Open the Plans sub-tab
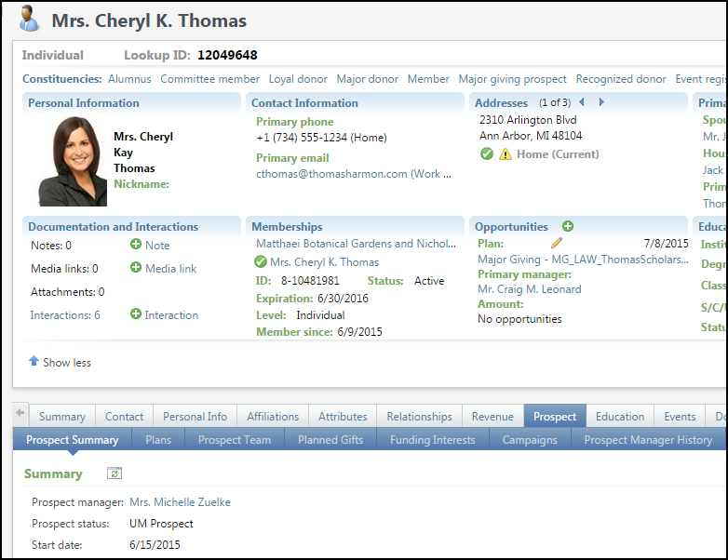This screenshot has height=560, width=728. tap(158, 439)
